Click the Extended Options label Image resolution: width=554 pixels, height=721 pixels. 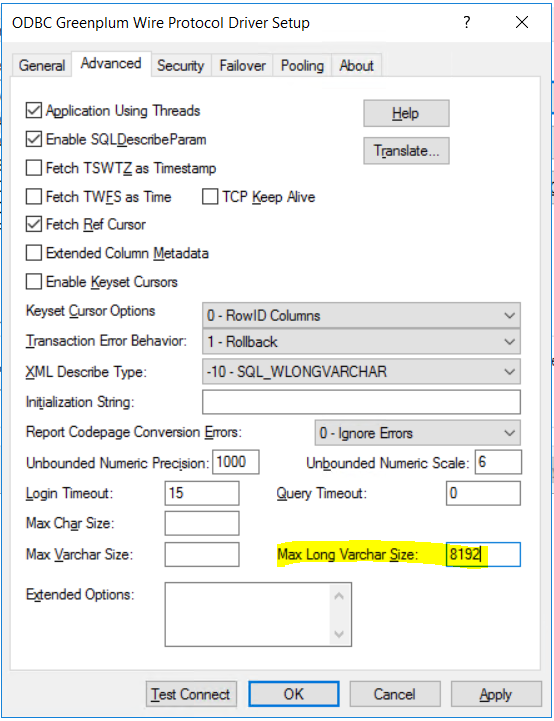click(80, 595)
